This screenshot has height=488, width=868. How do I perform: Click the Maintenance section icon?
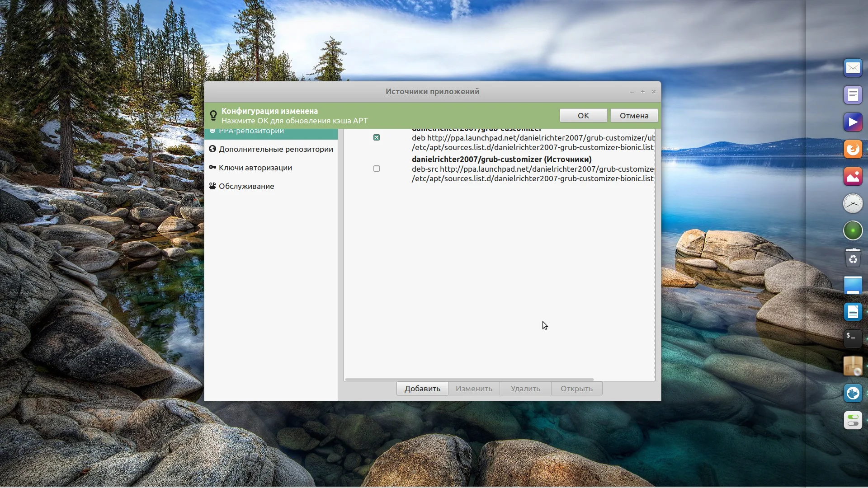click(x=212, y=186)
